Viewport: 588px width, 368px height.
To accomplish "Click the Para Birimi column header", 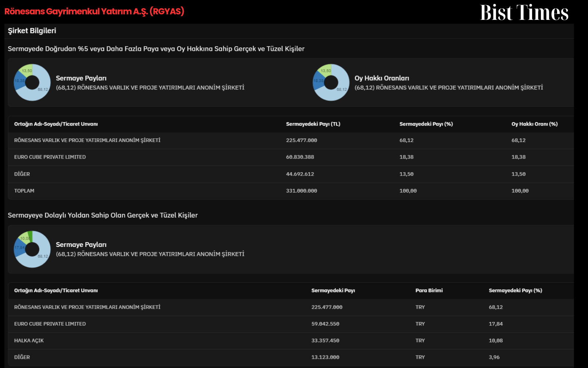I will pos(429,290).
